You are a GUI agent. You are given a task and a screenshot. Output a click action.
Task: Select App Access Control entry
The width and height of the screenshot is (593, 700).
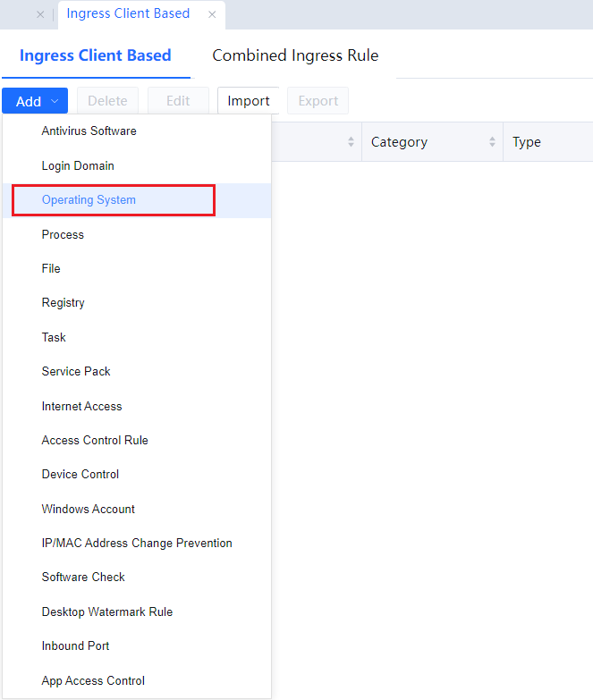pos(93,680)
